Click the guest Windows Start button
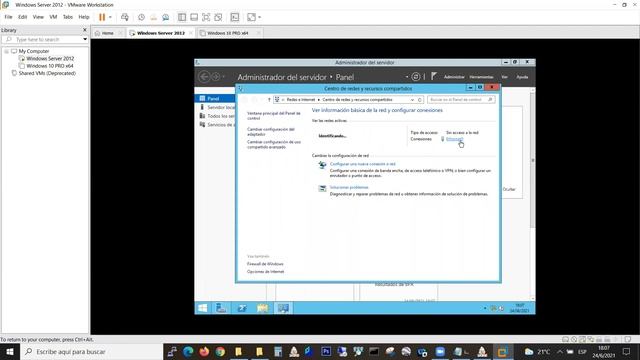Image resolution: width=640 pixels, height=360 pixels. coord(202,308)
